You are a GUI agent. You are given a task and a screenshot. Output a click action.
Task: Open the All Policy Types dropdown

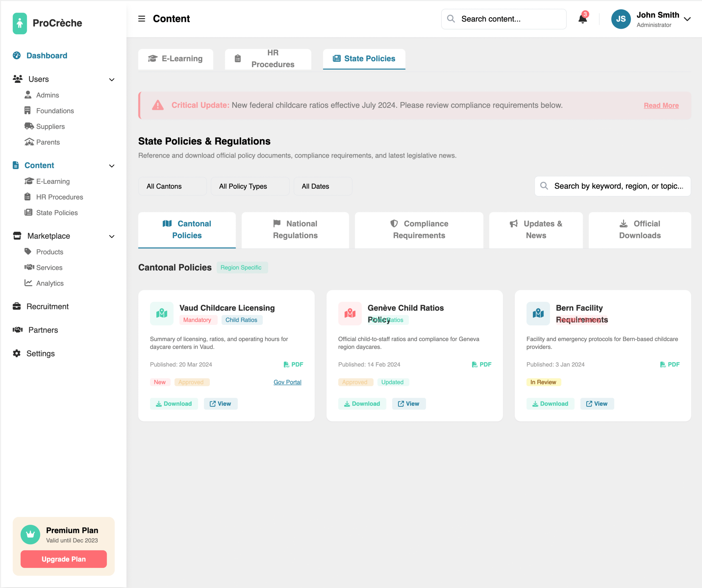[x=250, y=186]
